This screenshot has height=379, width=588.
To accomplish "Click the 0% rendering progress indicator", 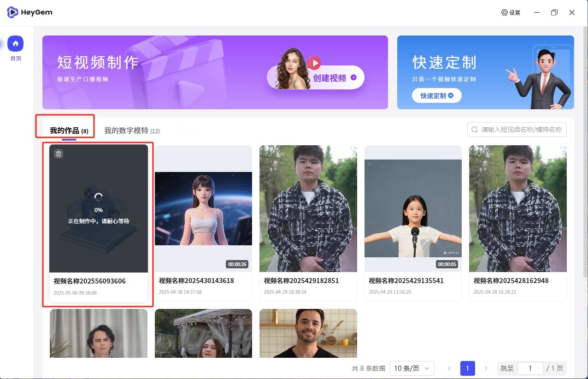I will (98, 210).
